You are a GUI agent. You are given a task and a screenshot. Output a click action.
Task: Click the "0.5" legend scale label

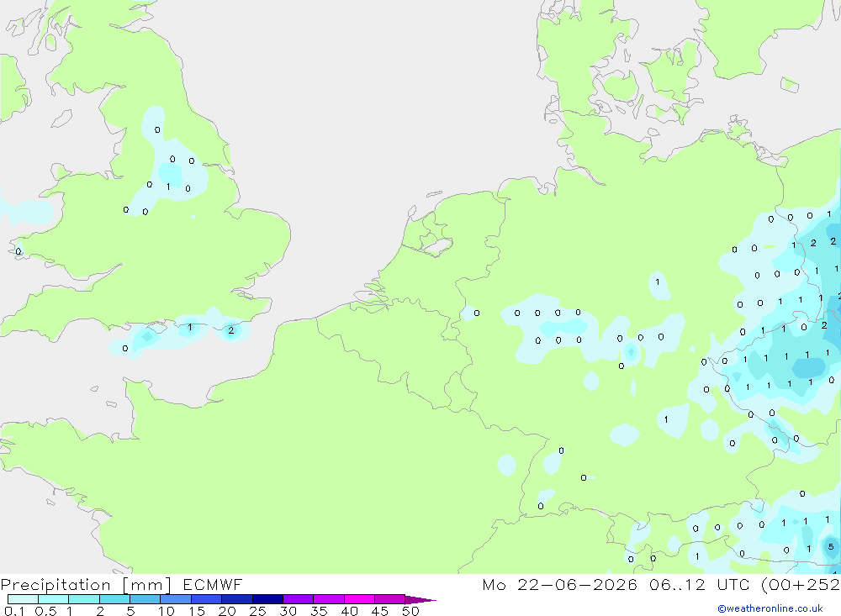pyautogui.click(x=46, y=611)
